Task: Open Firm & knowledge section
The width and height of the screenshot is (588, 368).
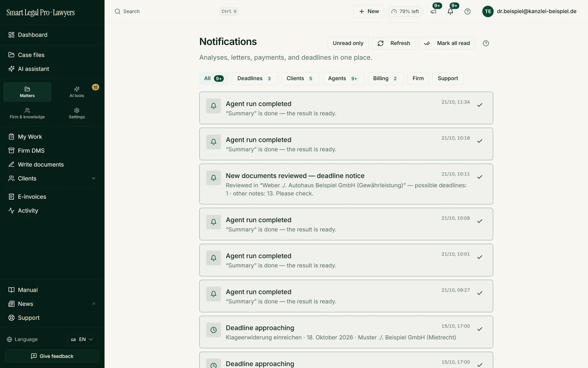Action: (x=27, y=113)
